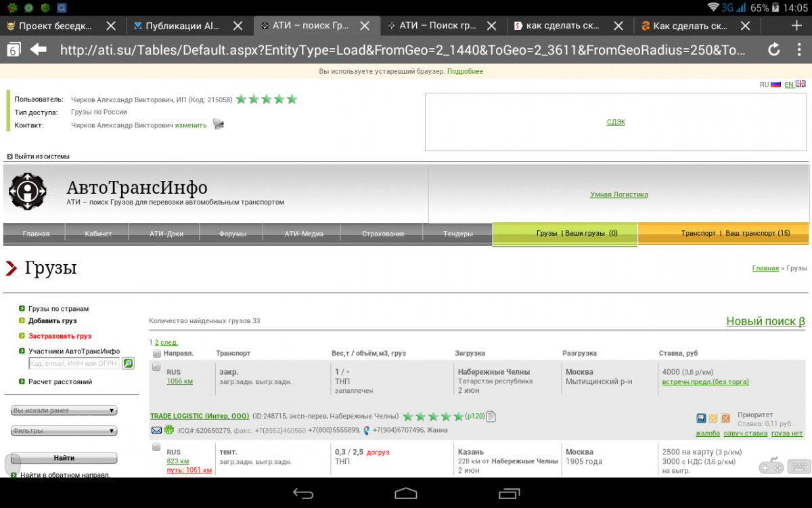
Task: Open 'Расчет расстояний' link
Action: [x=60, y=382]
